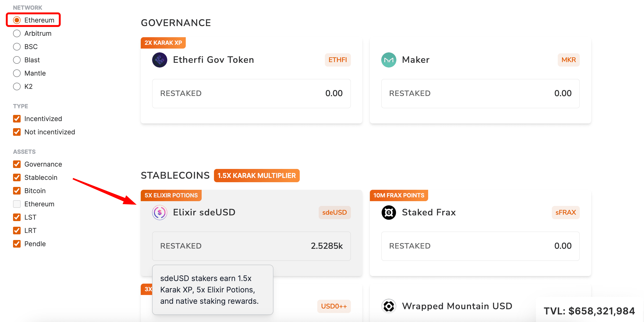Switch network to Blast
This screenshot has height=322, width=644.
click(17, 60)
